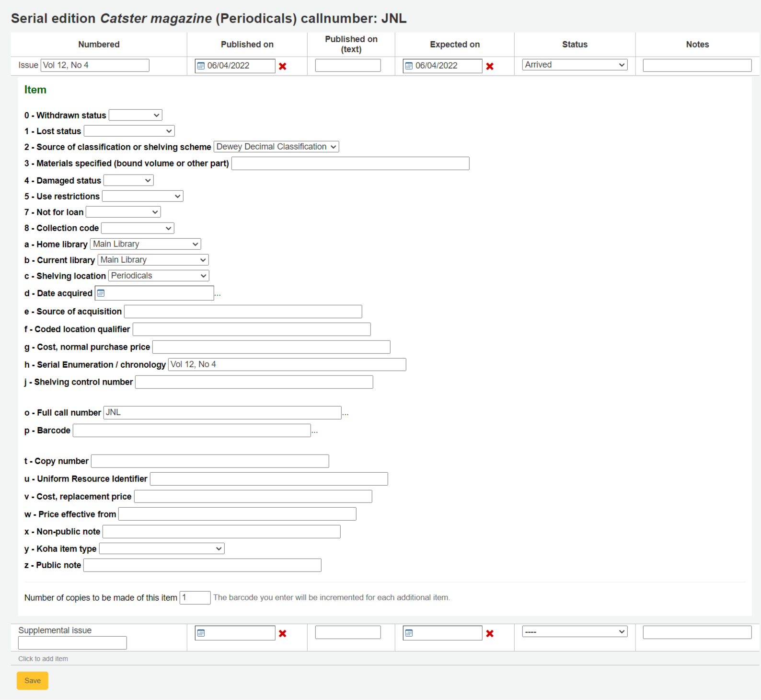Expand the Withdrawn status dropdown
This screenshot has width=761, height=700.
135,115
